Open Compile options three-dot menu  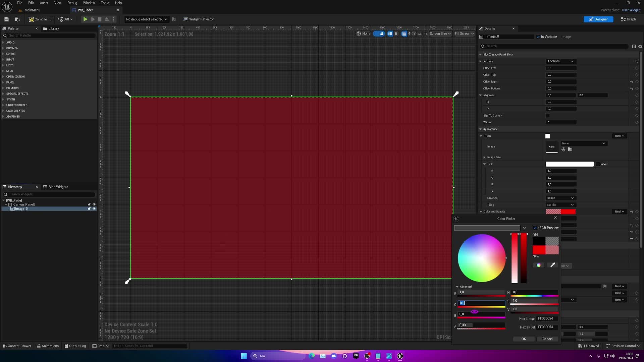(x=51, y=19)
